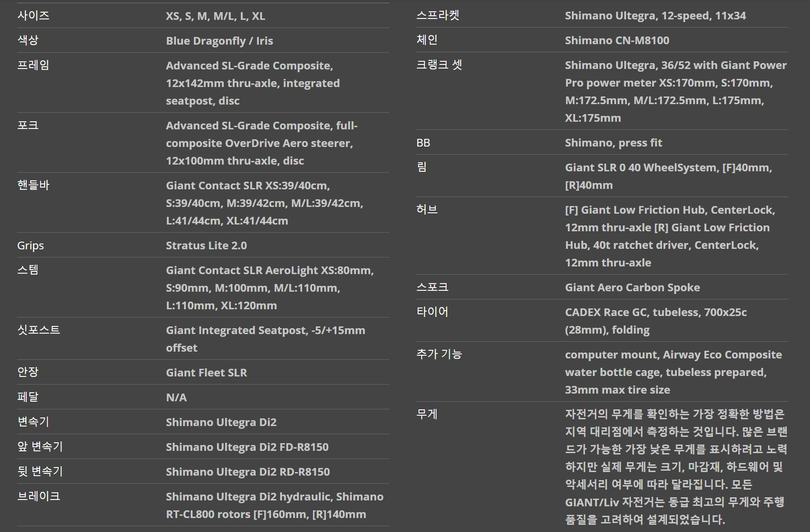Select the Blue Dragonfly / Iris color text
Viewport: 810px width, 532px height.
point(220,41)
